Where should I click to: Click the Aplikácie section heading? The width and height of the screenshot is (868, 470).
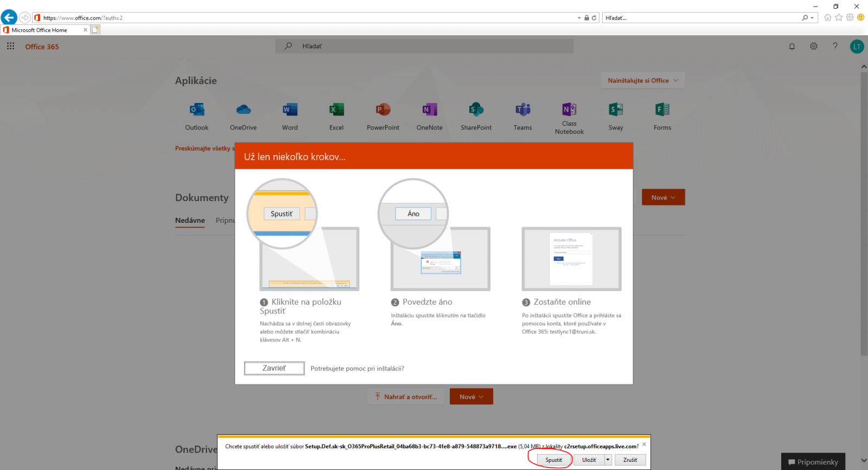pyautogui.click(x=196, y=81)
